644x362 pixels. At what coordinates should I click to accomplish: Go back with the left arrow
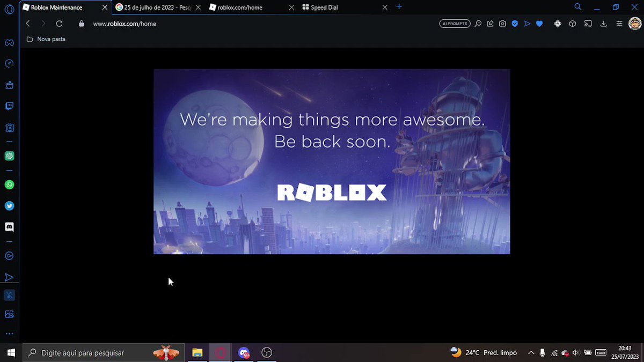pyautogui.click(x=28, y=24)
